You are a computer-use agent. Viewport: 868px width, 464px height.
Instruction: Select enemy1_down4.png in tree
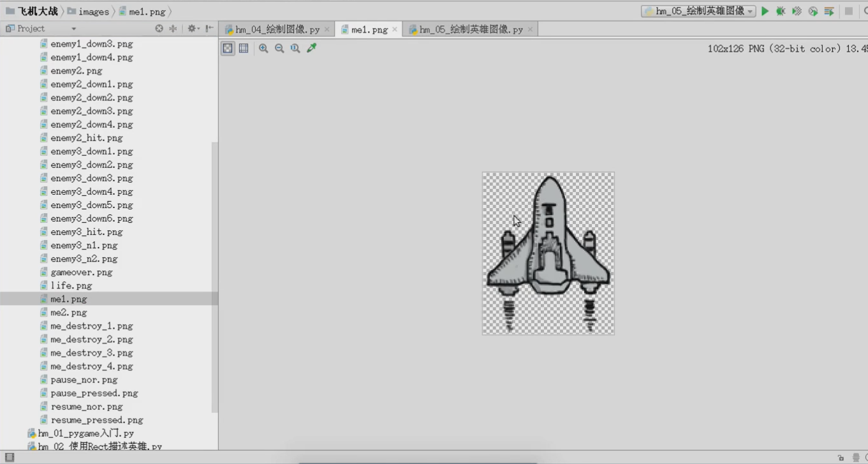click(92, 57)
